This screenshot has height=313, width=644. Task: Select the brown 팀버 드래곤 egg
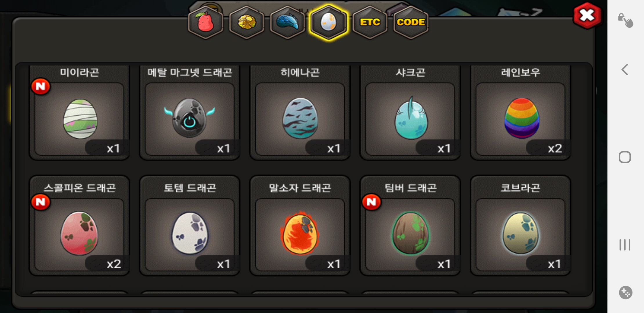pos(410,226)
